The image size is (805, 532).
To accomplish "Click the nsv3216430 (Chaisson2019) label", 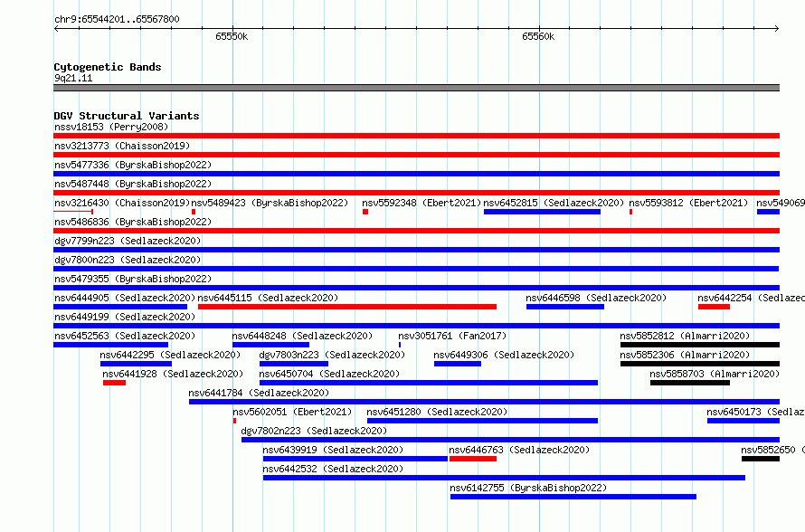I will coord(122,203).
